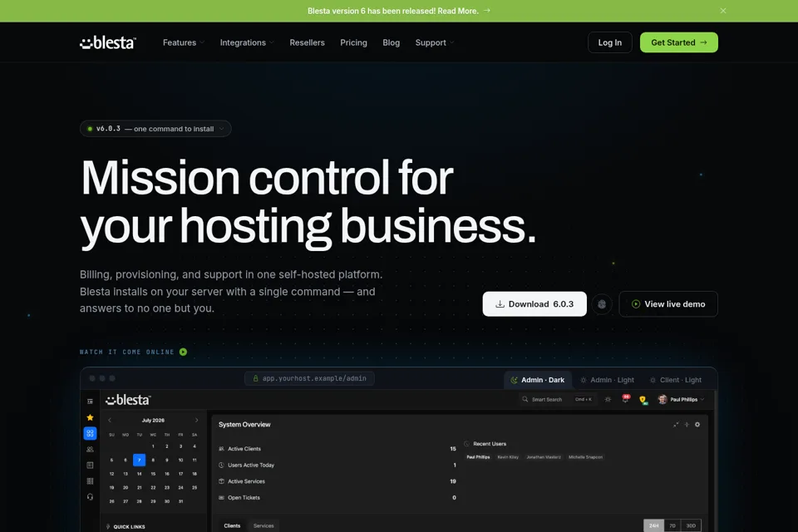This screenshot has width=798, height=532.
Task: Open the notifications bell with red badge
Action: (x=625, y=399)
